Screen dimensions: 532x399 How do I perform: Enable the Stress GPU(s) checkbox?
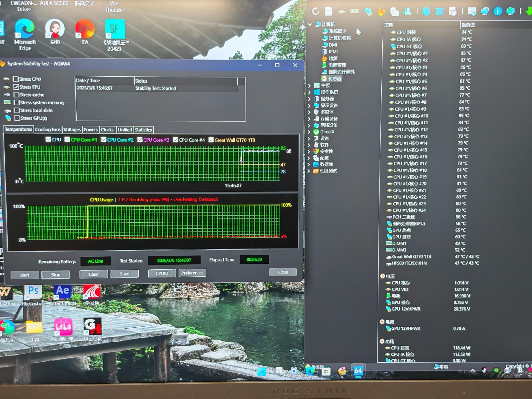coord(17,118)
